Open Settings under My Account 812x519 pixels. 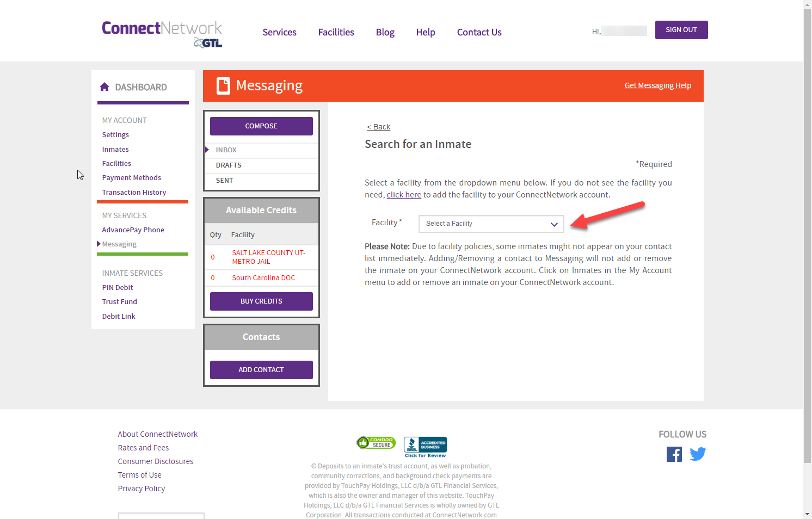pyautogui.click(x=115, y=135)
